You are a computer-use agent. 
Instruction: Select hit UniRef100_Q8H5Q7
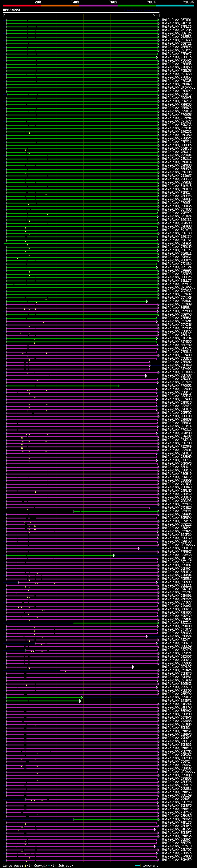(176, 376)
